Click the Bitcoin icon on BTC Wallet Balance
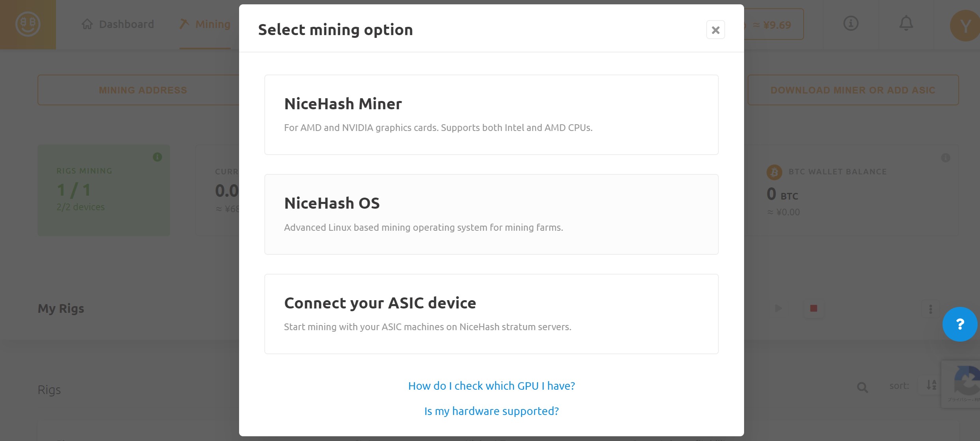 click(774, 171)
